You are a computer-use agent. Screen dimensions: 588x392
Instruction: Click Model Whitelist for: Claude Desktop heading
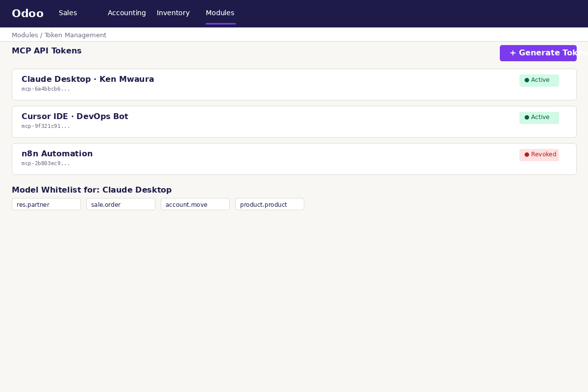tap(92, 190)
